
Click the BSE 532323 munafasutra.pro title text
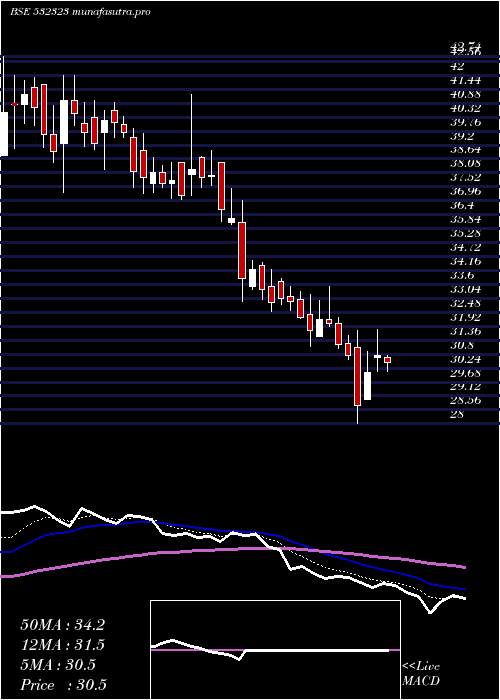[x=80, y=12]
